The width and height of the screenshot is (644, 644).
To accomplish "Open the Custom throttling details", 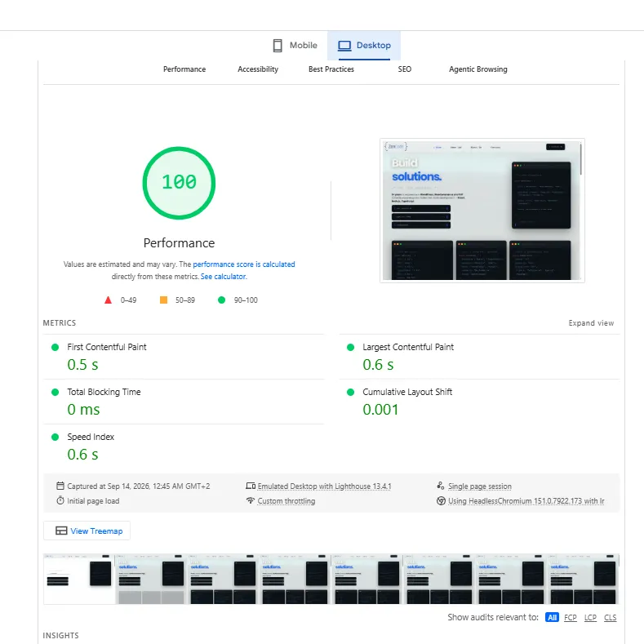I will click(286, 501).
